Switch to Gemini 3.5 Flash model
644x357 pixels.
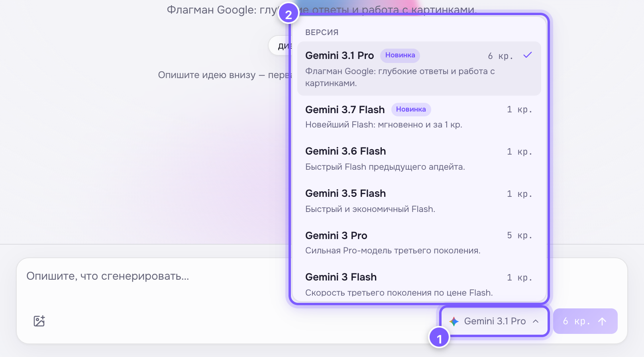(x=419, y=201)
